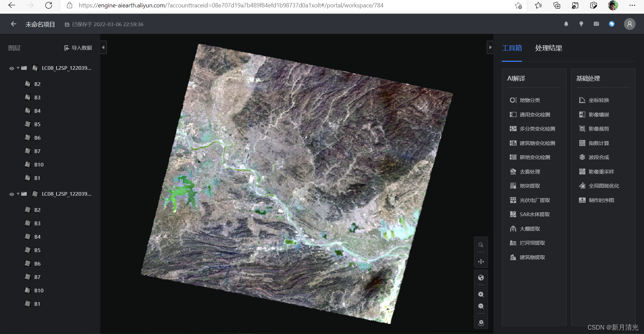644x334 pixels.
Task: Open the 影像镶嵌 mosaic tool
Action: [x=594, y=114]
